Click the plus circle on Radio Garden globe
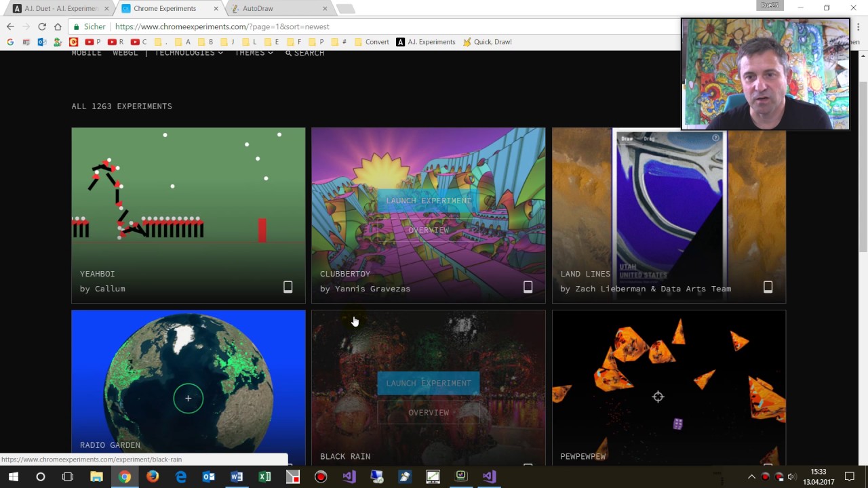Image resolution: width=868 pixels, height=488 pixels. point(188,399)
